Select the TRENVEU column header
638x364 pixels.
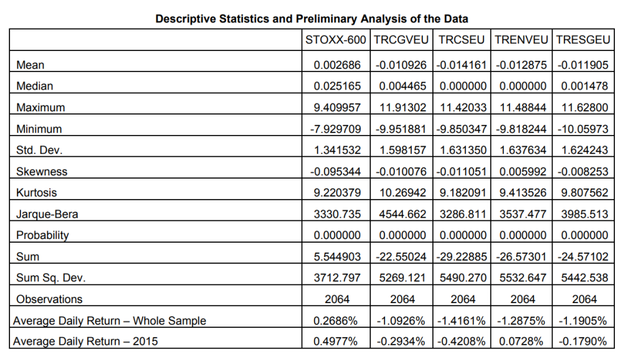(x=521, y=40)
